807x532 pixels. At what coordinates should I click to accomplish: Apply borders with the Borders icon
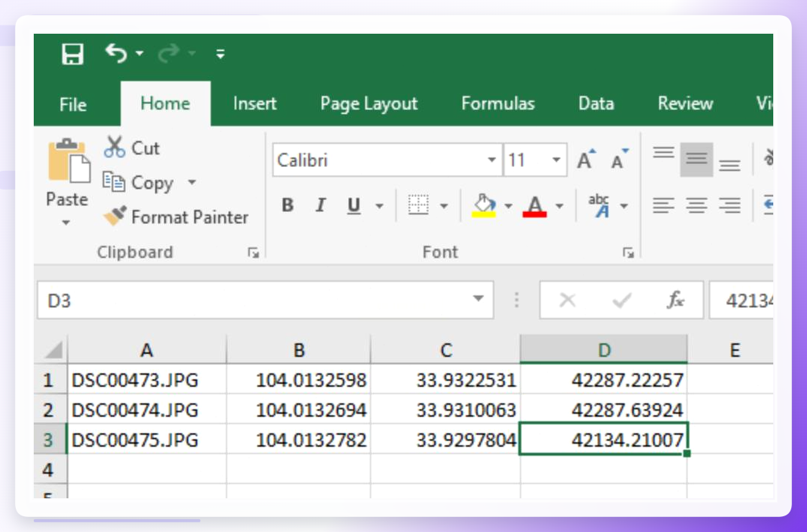[418, 205]
